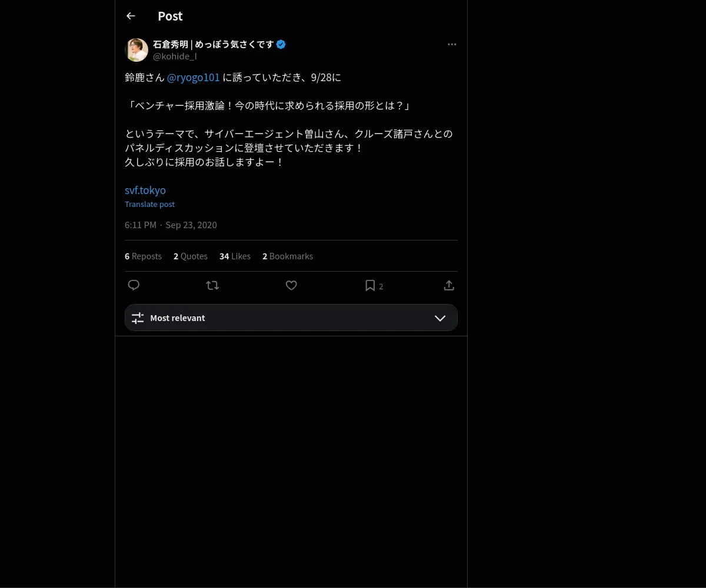Click Translate post
This screenshot has width=706, height=588.
[x=149, y=204]
